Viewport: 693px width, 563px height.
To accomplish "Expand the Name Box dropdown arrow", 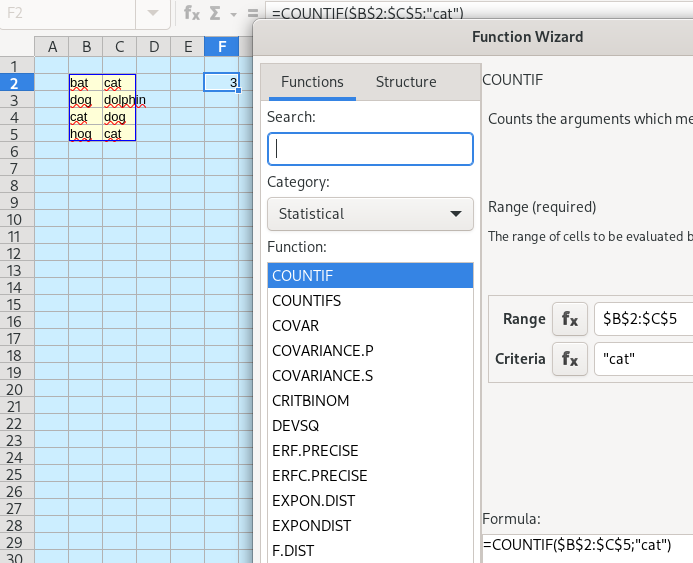I will pyautogui.click(x=153, y=13).
